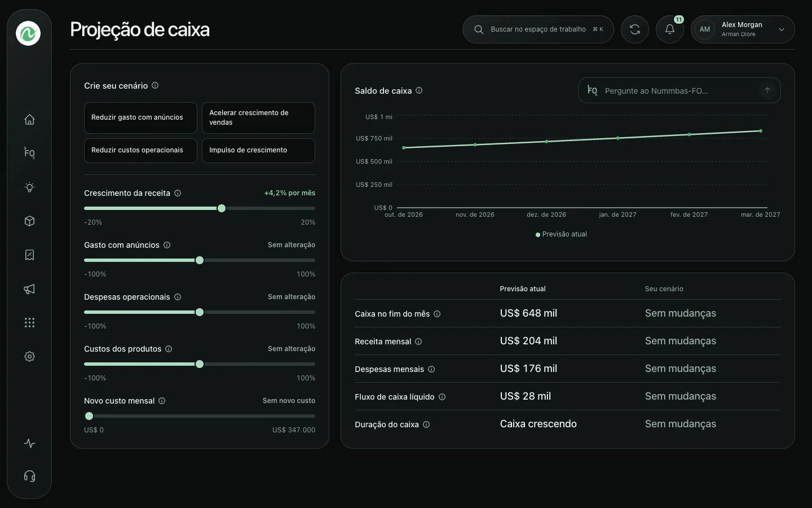Click info icon beside Custos dos produtos
Viewport: 812px width, 508px height.
pos(169,349)
